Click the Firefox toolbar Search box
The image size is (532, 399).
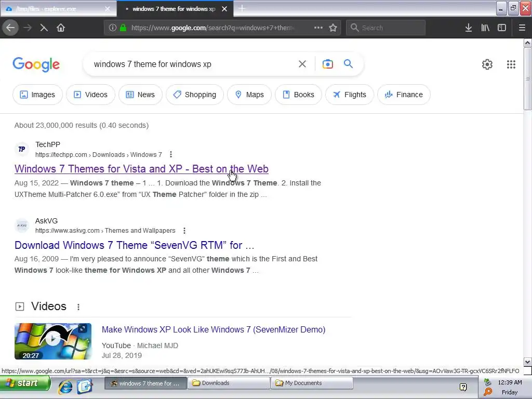(x=386, y=28)
